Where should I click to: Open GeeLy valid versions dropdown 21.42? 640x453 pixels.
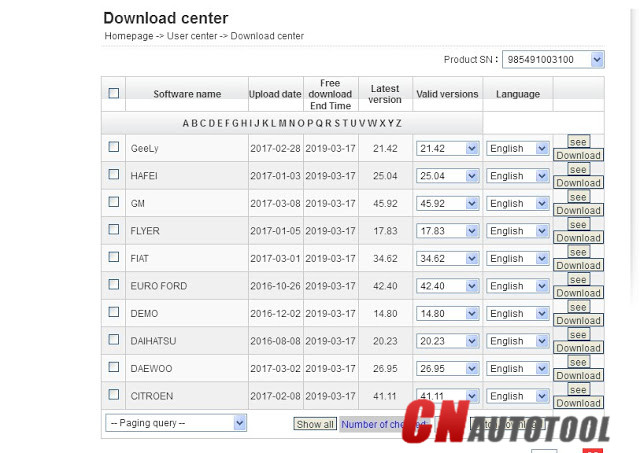[x=447, y=149]
